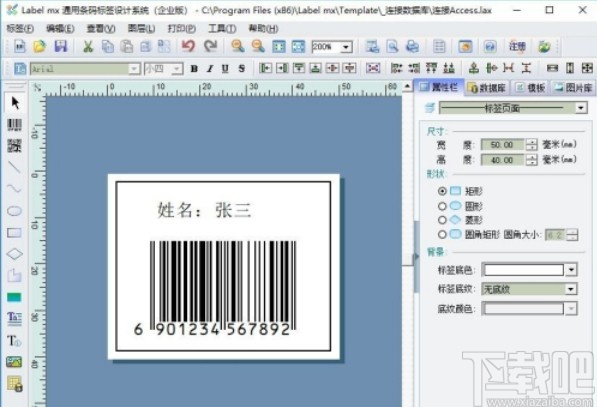Viewport: 597px width, 407px height.
Task: Open the 打印(P) menu
Action: [x=182, y=29]
